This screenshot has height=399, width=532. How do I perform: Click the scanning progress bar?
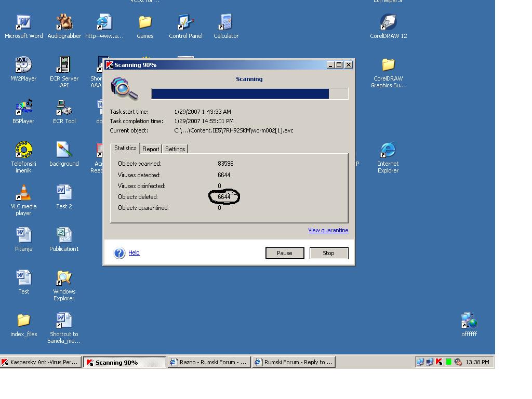coord(249,94)
